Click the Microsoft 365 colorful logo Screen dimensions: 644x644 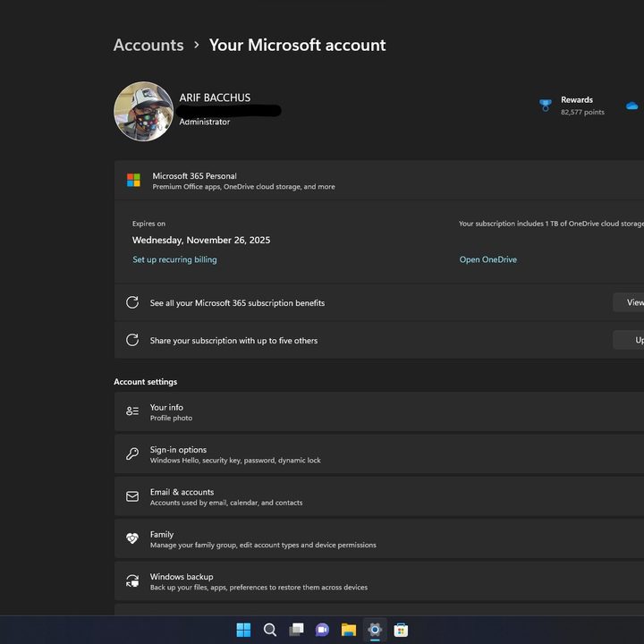coord(133,180)
